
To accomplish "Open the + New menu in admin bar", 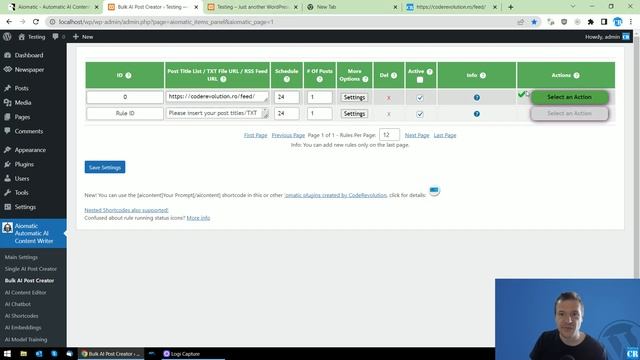I will (x=83, y=37).
